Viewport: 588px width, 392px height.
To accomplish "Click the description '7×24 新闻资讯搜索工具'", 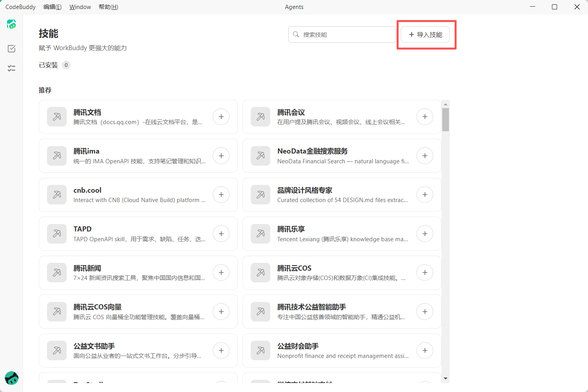I will (x=139, y=278).
